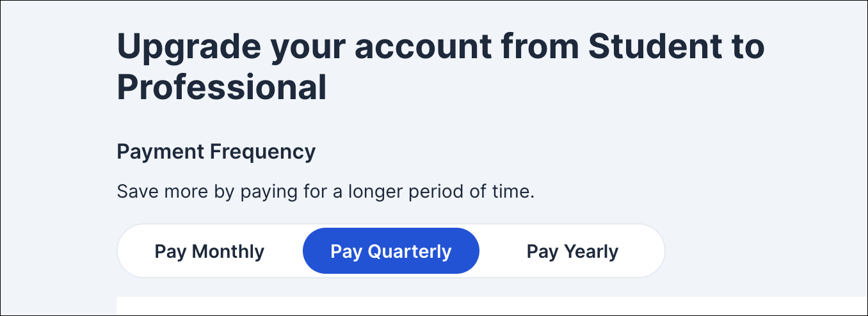
Task: Switch to Pay Yearly
Action: pos(572,251)
